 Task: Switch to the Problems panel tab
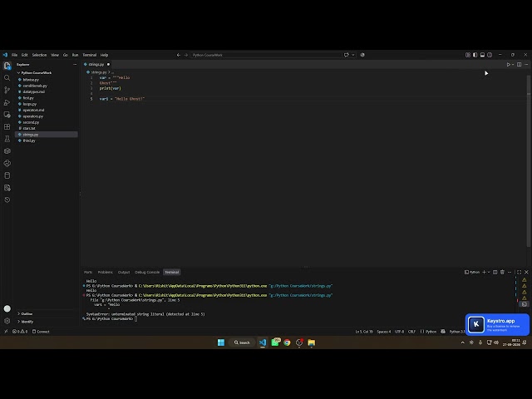tap(106, 272)
